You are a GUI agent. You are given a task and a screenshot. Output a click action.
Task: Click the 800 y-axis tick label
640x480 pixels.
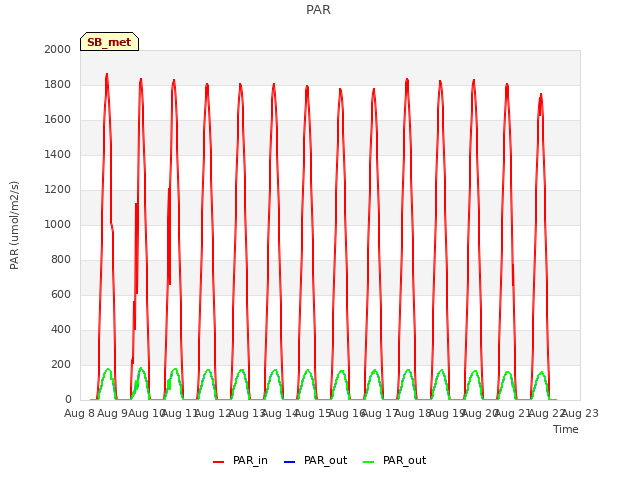coord(61,260)
